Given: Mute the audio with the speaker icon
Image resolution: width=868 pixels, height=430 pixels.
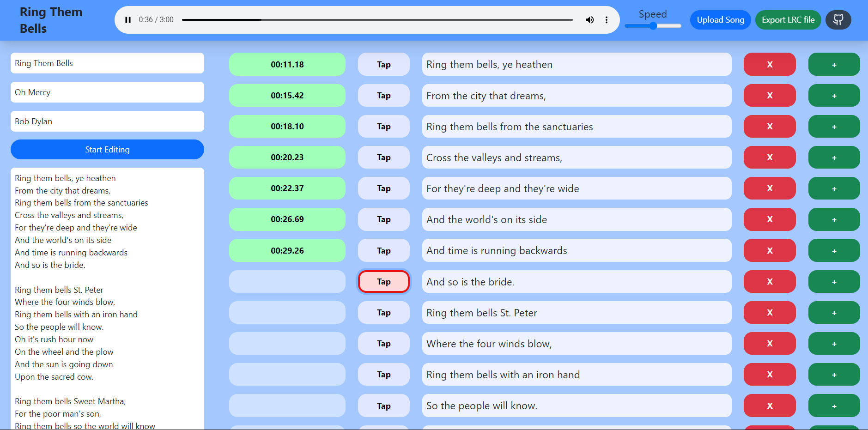Looking at the screenshot, I should click(x=590, y=20).
